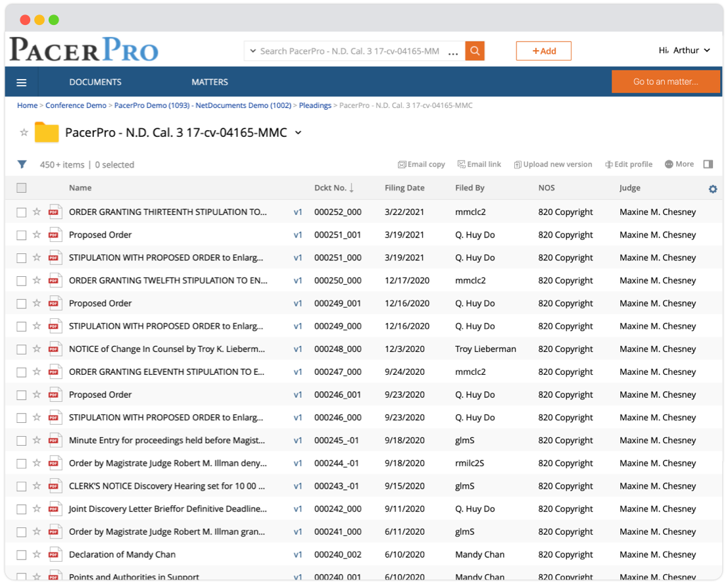Check the NOTICE of Change In Counsel row

[21, 349]
